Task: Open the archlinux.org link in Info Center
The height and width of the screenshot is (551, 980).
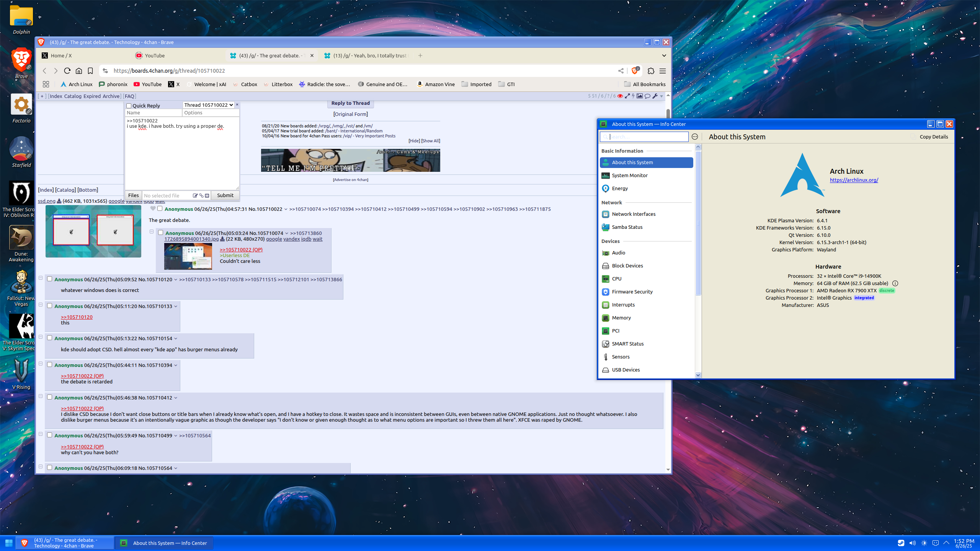Action: (x=854, y=180)
